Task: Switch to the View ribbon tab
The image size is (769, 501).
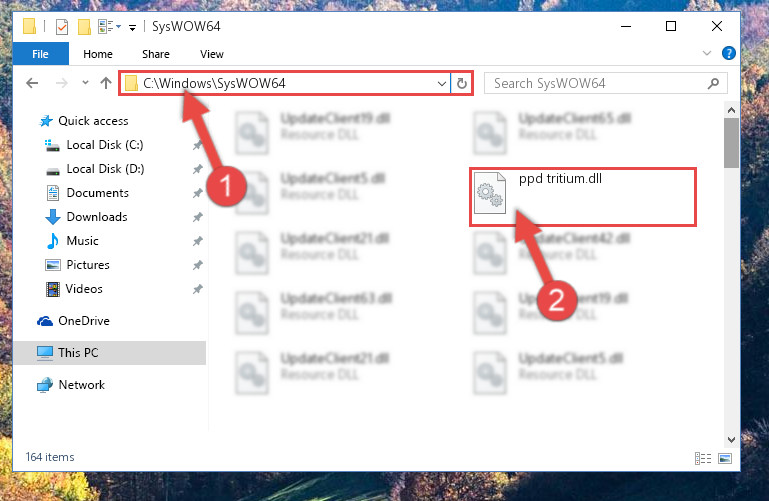Action: tap(212, 54)
